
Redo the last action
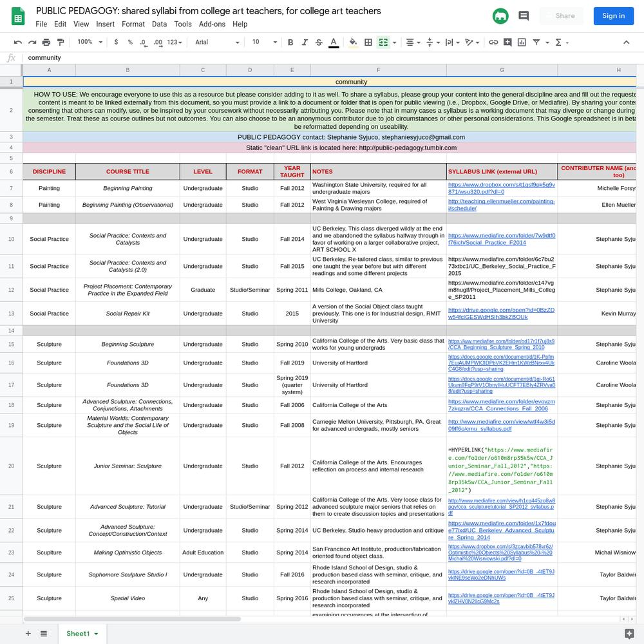pyautogui.click(x=32, y=43)
